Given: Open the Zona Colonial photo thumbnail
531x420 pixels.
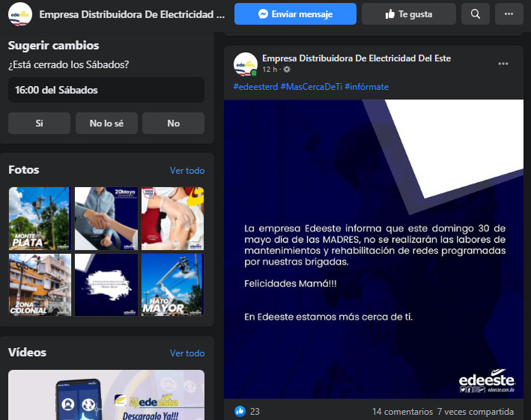Looking at the screenshot, I should [39, 285].
